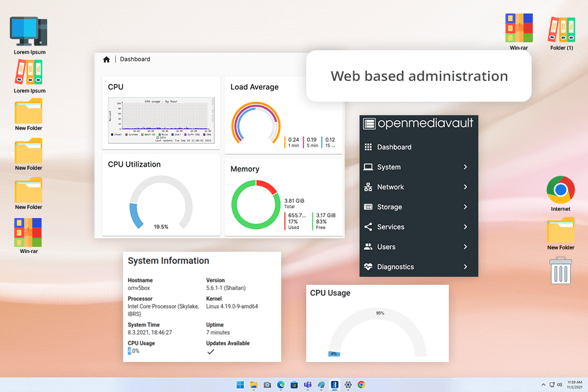This screenshot has height=392, width=588.
Task: Click the CPU Utilization 19.5% gauge
Action: 161,203
